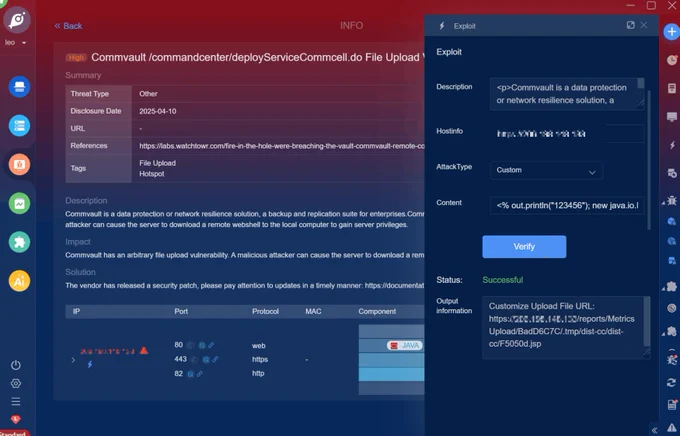Open the Assets list icon in left sidebar
The height and width of the screenshot is (436, 680).
click(20, 126)
